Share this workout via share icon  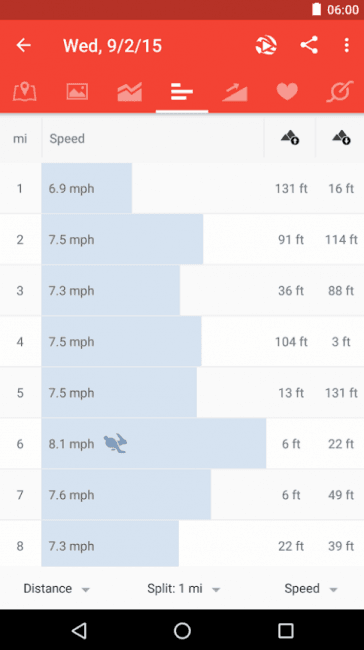[x=309, y=45]
